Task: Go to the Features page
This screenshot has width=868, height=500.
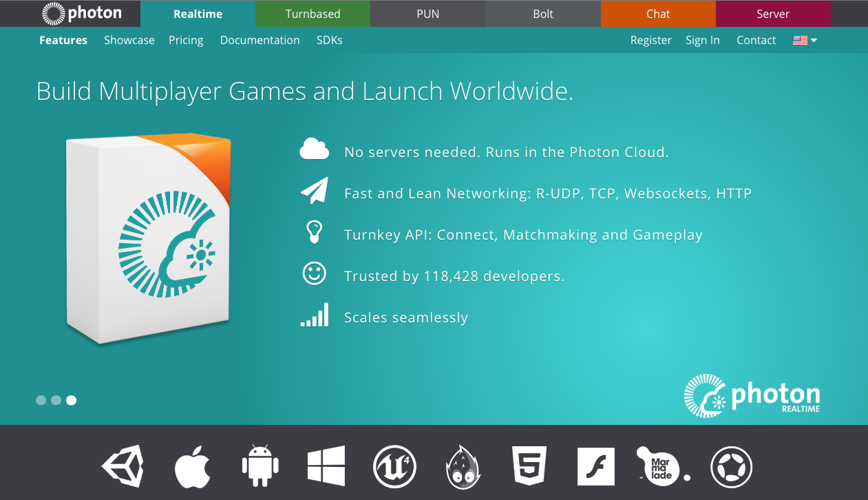Action: tap(63, 40)
